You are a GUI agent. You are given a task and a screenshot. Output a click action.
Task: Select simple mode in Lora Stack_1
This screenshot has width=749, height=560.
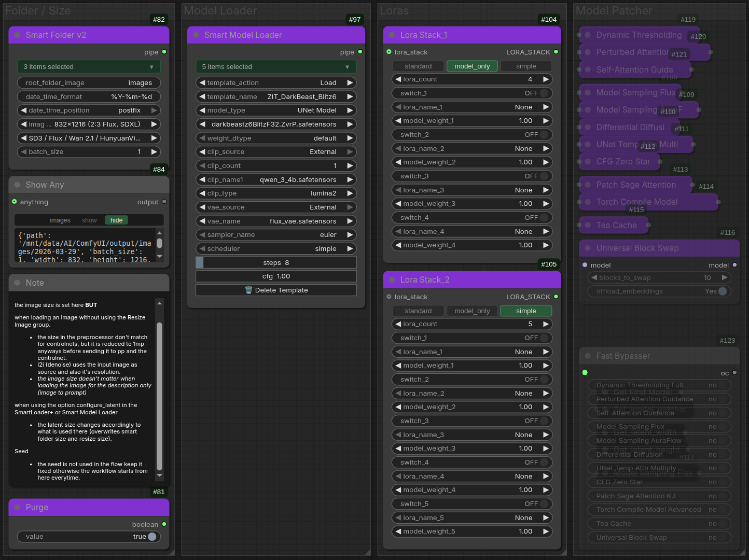tap(526, 66)
